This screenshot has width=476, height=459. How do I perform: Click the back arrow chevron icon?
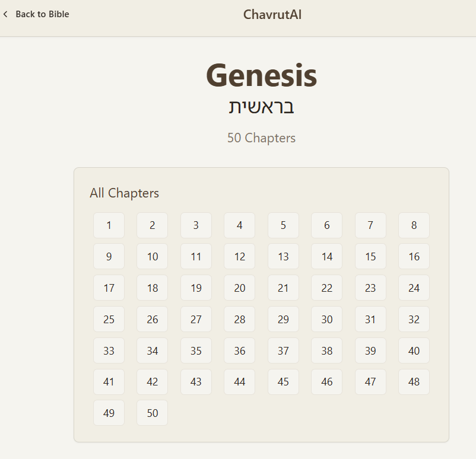point(5,14)
